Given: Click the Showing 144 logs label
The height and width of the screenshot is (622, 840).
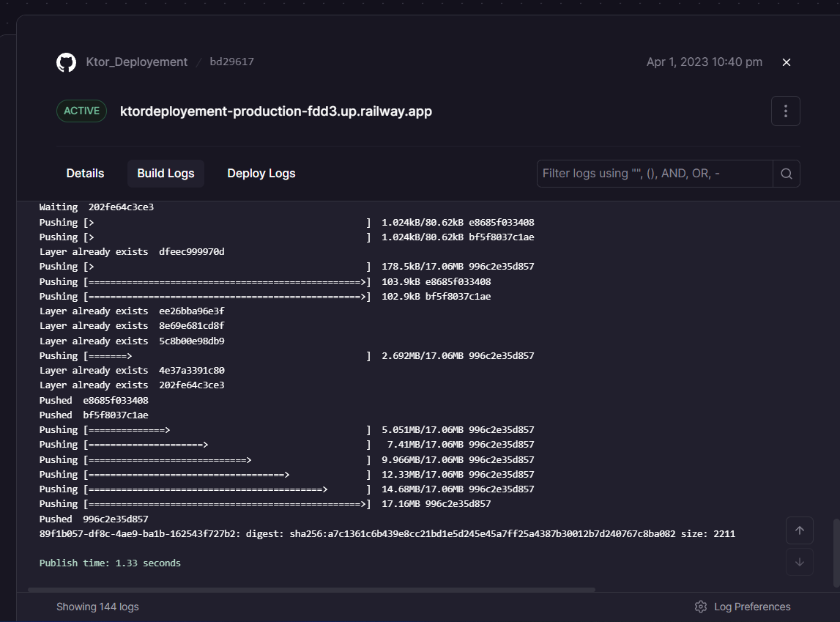Looking at the screenshot, I should (x=97, y=607).
